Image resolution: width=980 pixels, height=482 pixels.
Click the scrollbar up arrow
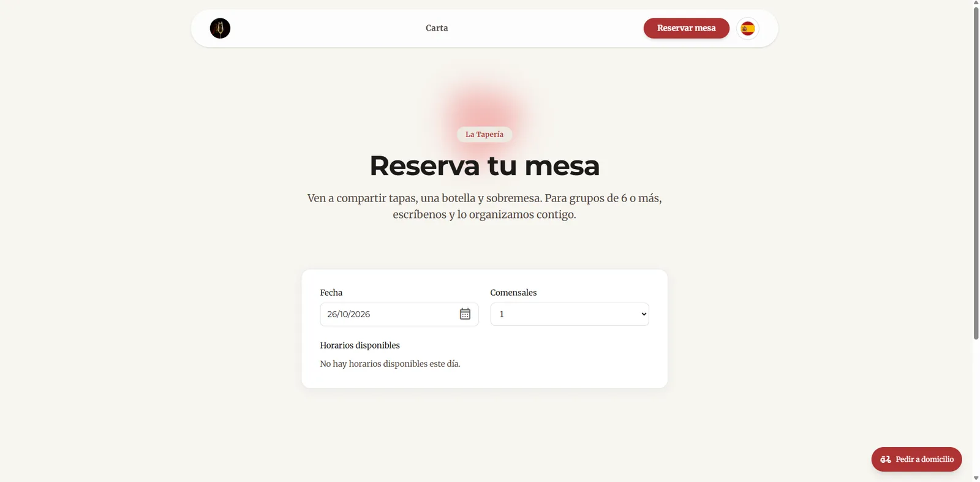[x=976, y=3]
